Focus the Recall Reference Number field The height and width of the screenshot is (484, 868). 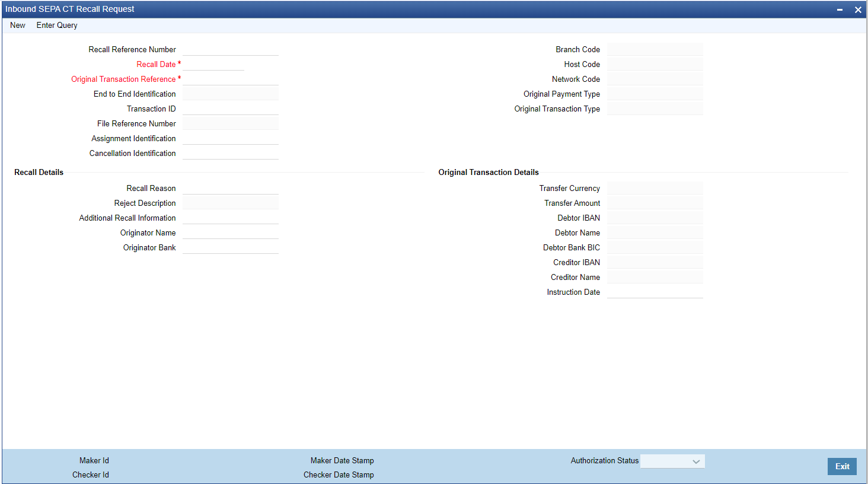click(231, 49)
